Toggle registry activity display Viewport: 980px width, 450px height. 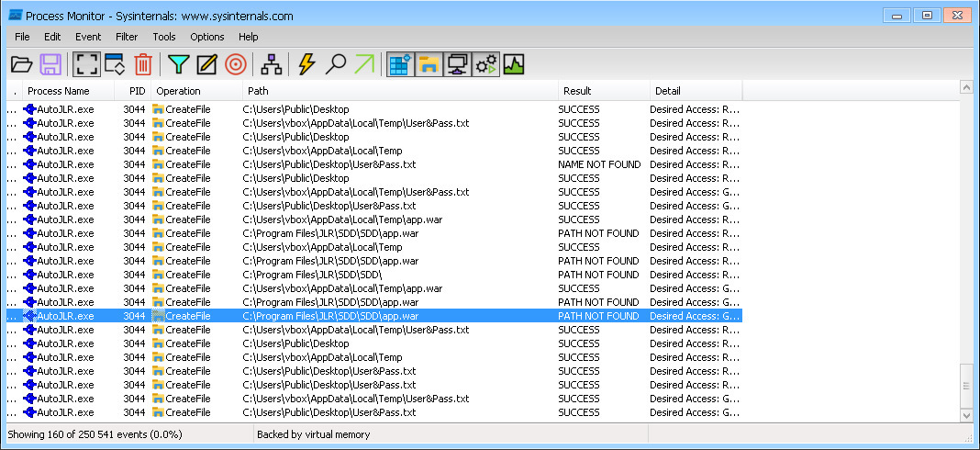[x=400, y=64]
